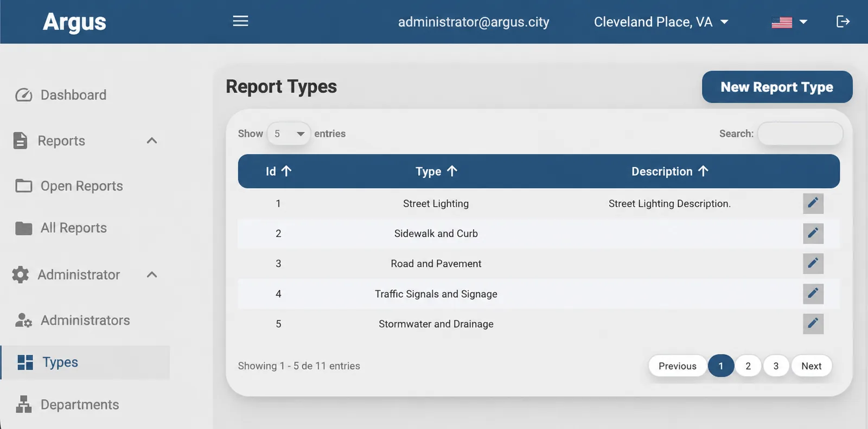The image size is (868, 429).
Task: Go to Open Reports
Action: point(81,186)
